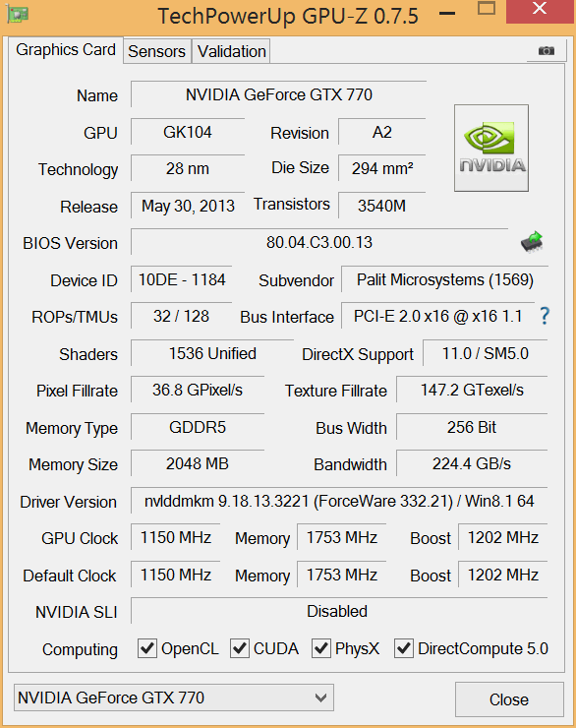Switch to the Sensors tab
The height and width of the screenshot is (728, 576).
click(156, 51)
